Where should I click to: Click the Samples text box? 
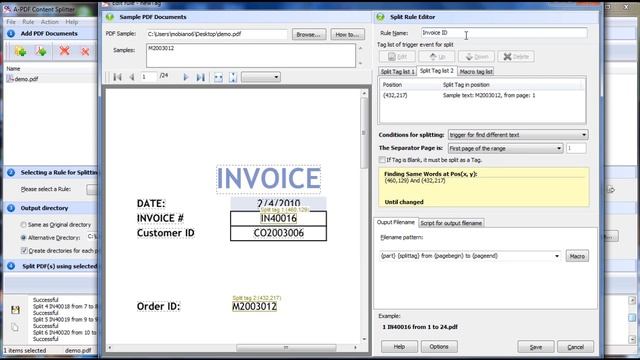(x=251, y=56)
